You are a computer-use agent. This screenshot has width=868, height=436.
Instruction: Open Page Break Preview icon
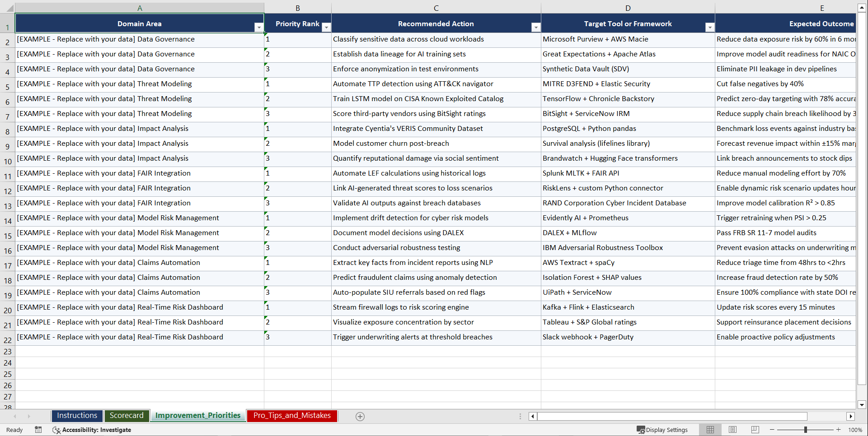click(755, 430)
